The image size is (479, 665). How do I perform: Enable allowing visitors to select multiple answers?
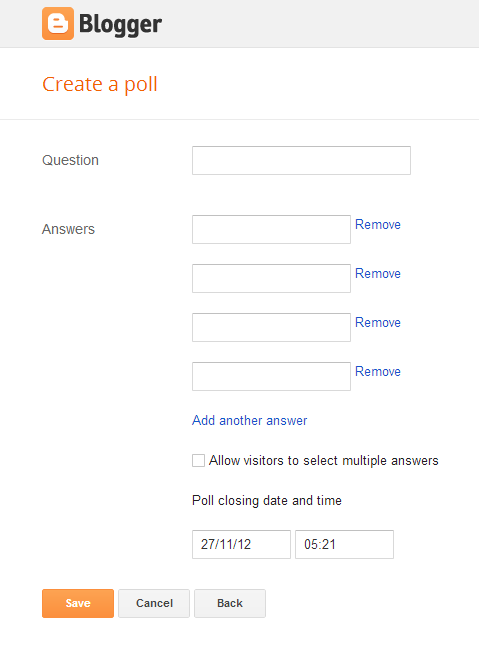[x=198, y=461]
